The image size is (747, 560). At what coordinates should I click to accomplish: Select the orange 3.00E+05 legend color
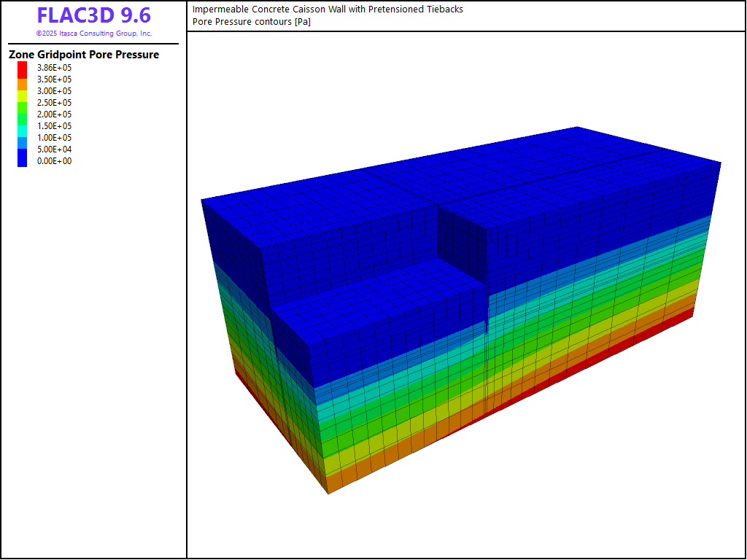coord(23,86)
